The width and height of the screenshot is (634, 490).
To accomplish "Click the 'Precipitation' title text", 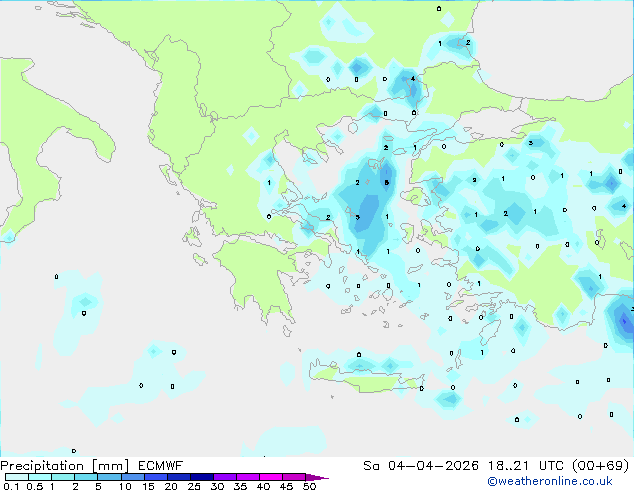I will pos(42,466).
